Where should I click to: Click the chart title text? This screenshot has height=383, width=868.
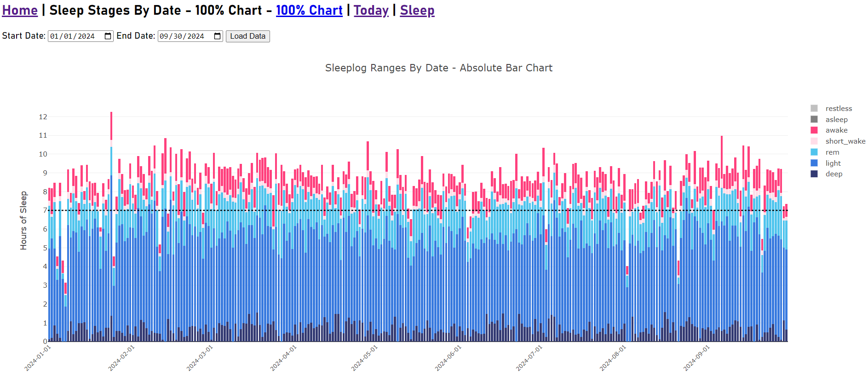click(438, 68)
